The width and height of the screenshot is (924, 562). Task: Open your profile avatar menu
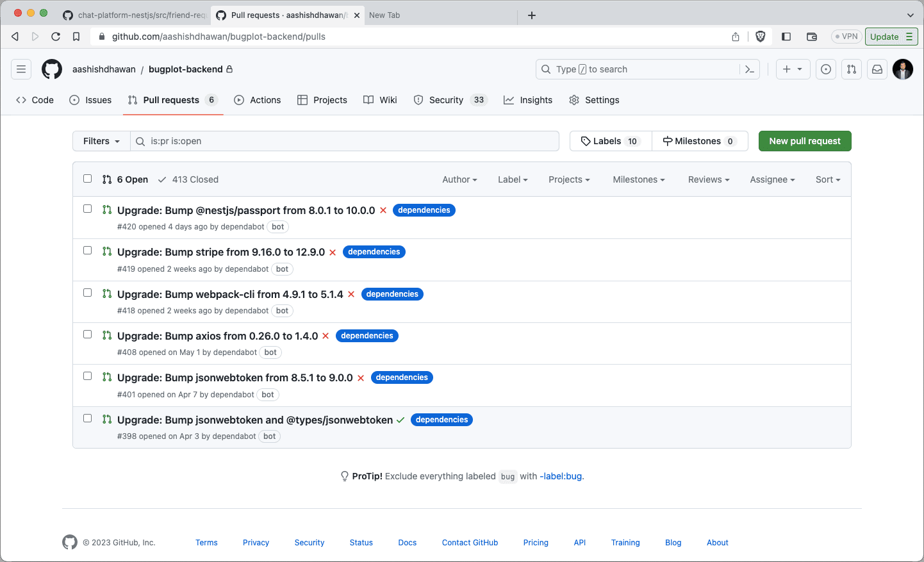[902, 69]
